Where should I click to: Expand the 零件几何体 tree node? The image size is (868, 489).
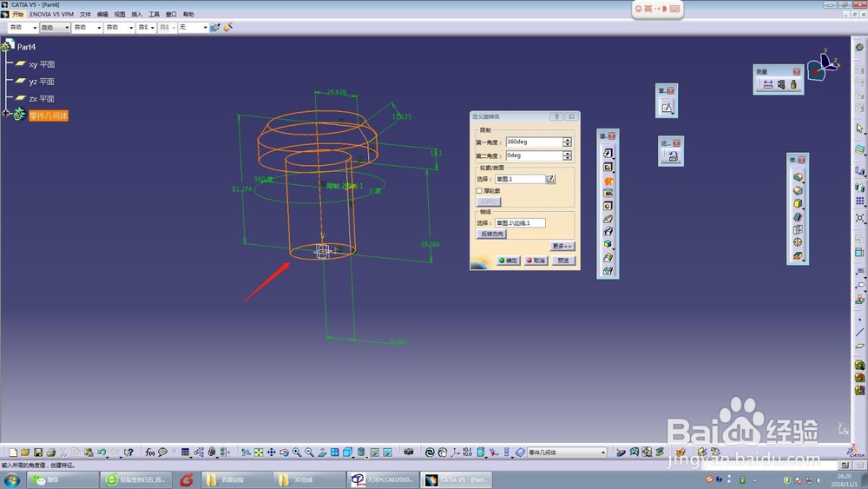click(x=6, y=114)
